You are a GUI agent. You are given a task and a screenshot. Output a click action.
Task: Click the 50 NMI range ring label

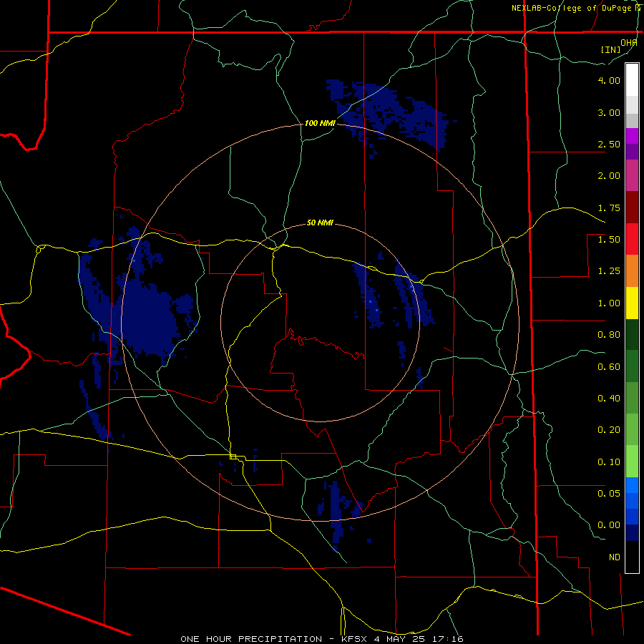click(320, 223)
